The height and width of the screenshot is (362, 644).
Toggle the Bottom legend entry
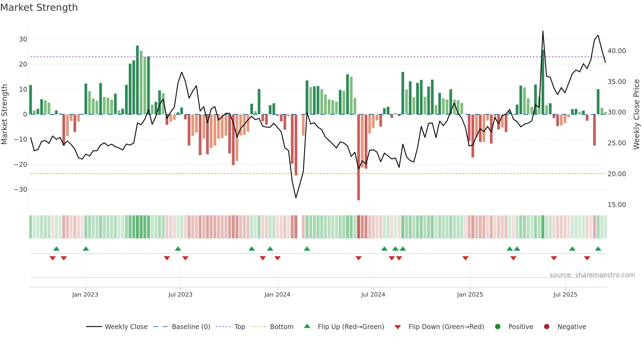272,327
